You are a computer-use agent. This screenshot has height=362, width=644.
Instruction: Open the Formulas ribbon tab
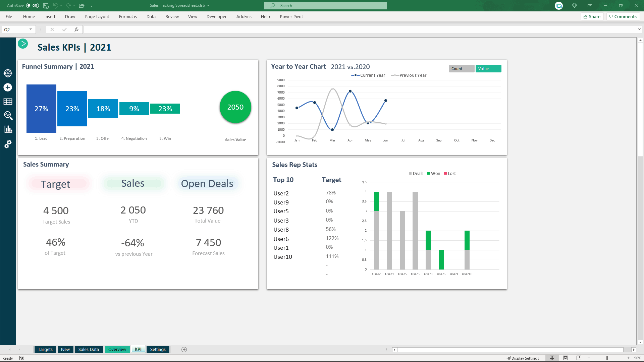point(128,17)
